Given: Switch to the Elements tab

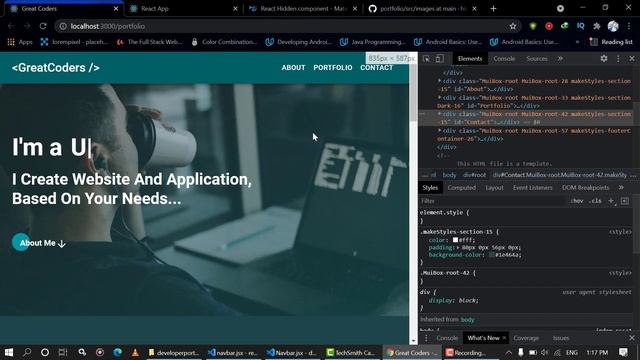Looking at the screenshot, I should pos(470,58).
